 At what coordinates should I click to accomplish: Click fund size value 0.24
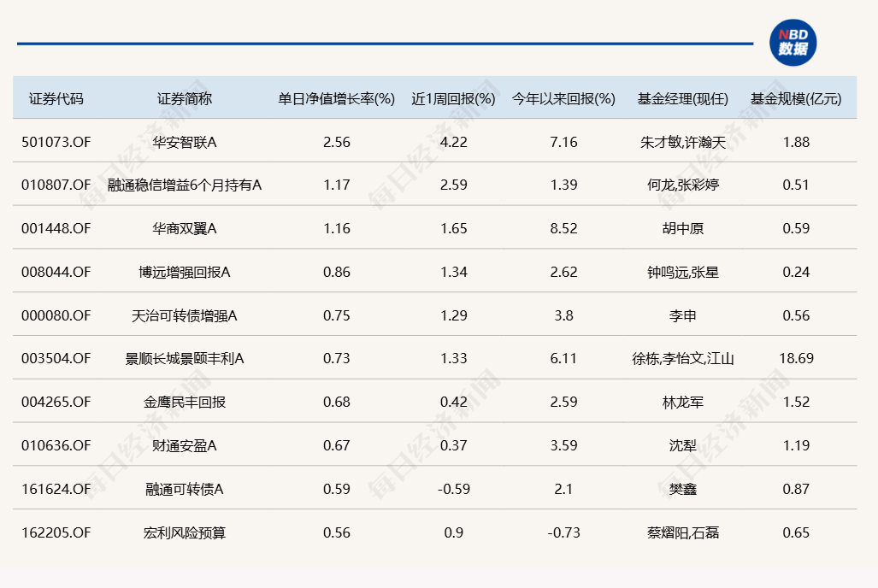click(x=796, y=272)
